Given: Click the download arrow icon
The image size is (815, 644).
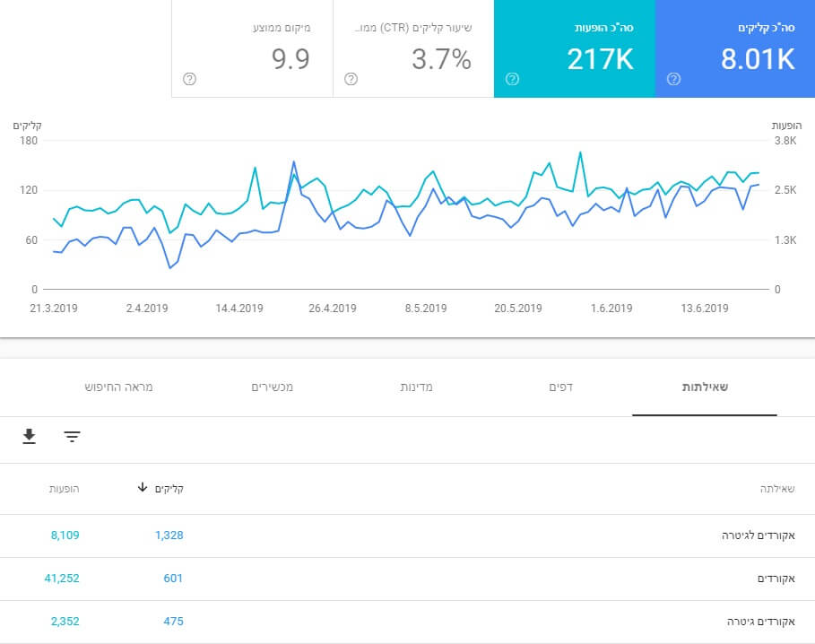Looking at the screenshot, I should [x=29, y=437].
